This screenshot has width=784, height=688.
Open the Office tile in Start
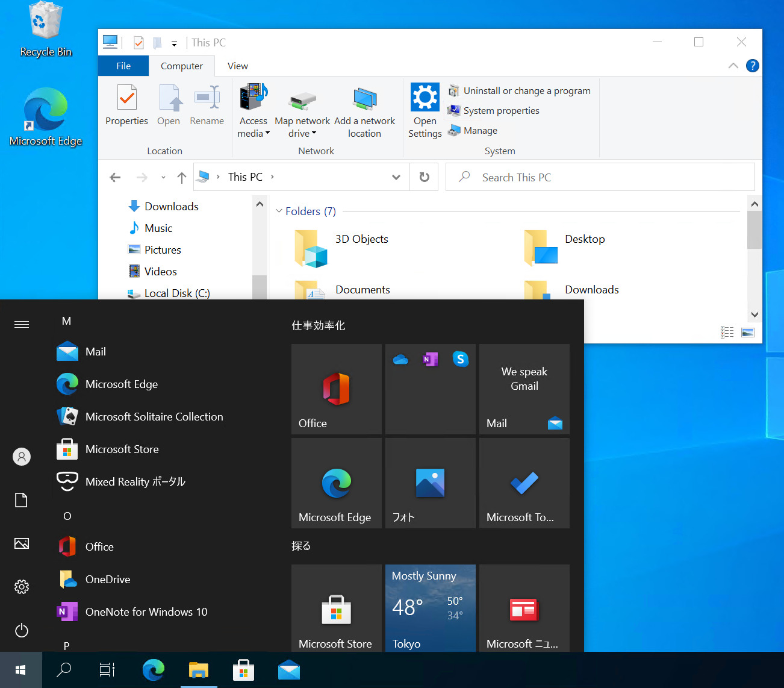point(337,389)
